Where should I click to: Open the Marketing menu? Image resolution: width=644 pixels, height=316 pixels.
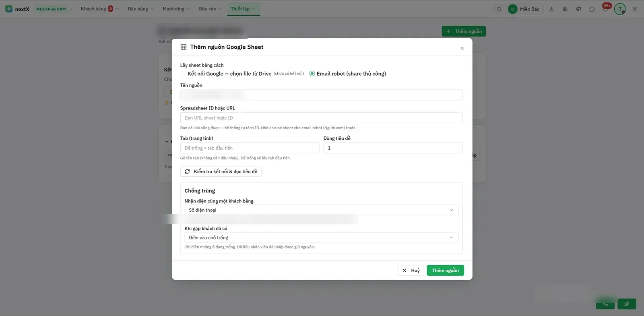pos(176,9)
